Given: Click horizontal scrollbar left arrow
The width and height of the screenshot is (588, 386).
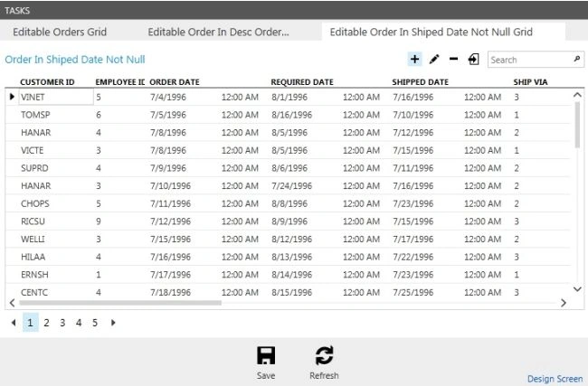Looking at the screenshot, I should pyautogui.click(x=12, y=303).
